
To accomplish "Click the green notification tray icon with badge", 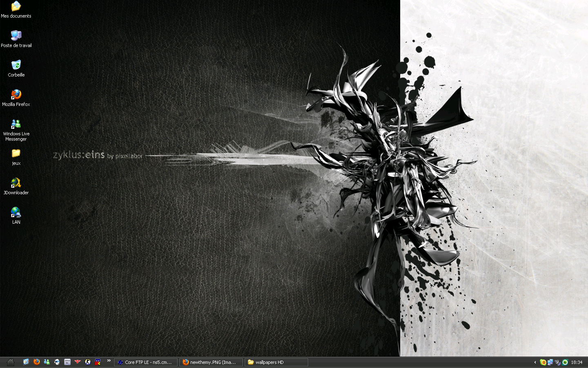I will (543, 362).
